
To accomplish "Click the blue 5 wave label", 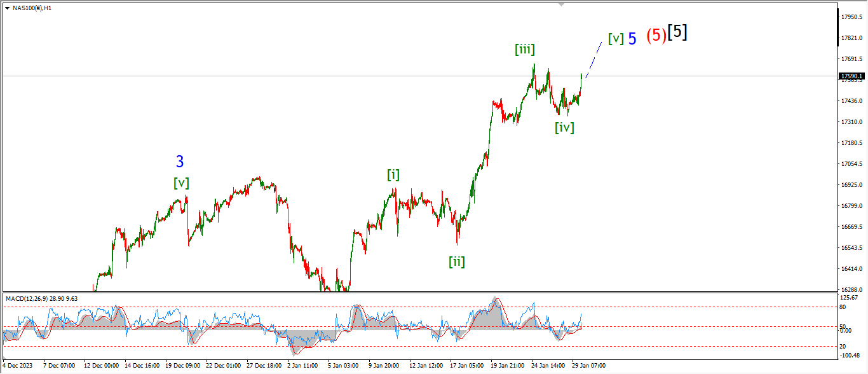I will (632, 39).
